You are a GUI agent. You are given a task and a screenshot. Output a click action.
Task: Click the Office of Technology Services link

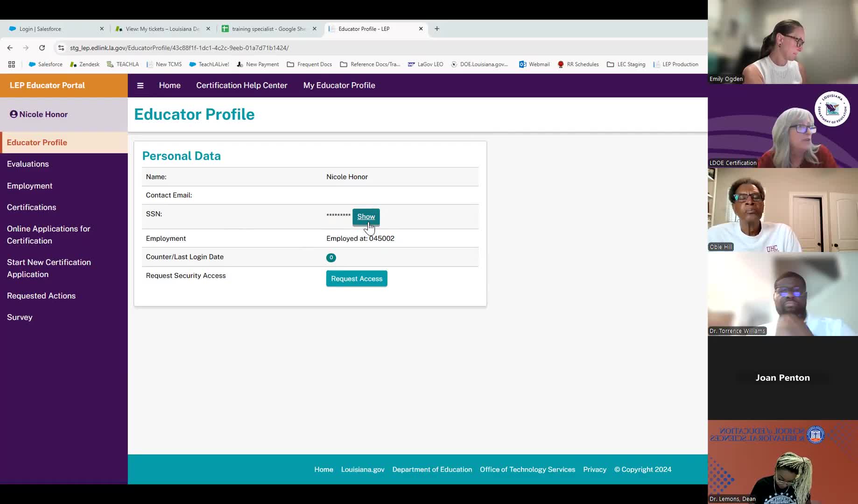pos(527,469)
